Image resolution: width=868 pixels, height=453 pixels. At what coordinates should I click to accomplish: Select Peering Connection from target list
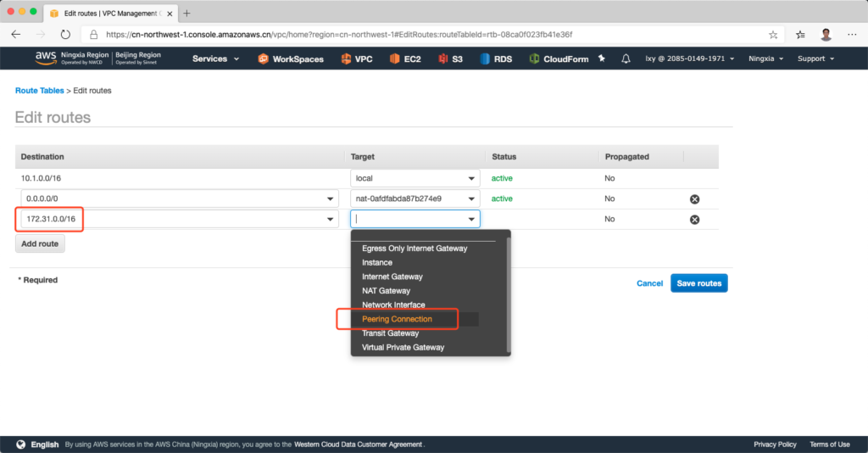click(397, 319)
